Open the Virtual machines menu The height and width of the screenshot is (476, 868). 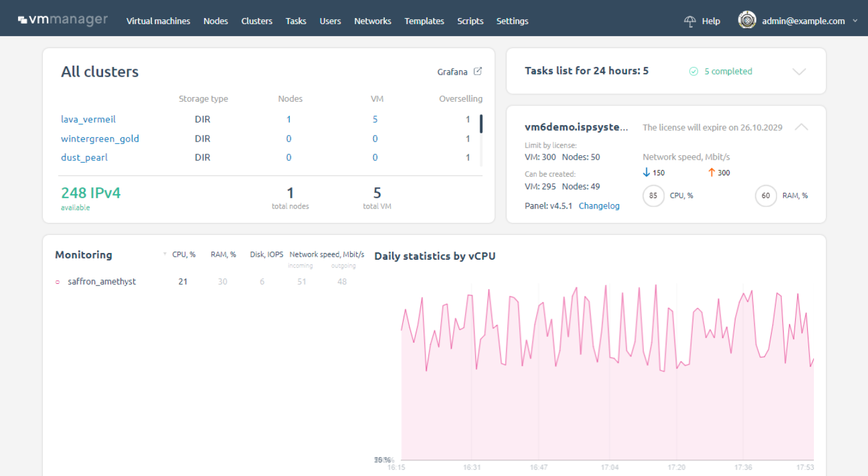coord(158,20)
